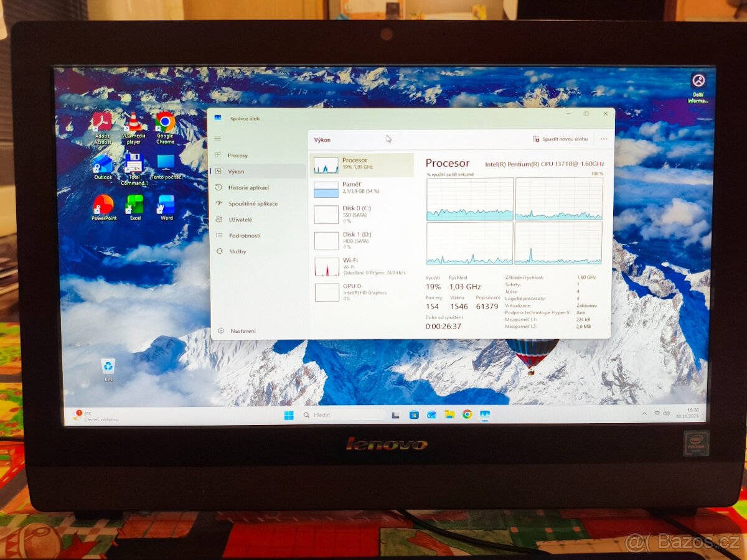Screen dimensions: 747x560
Task: Show hidden system tray icons
Action: tap(644, 413)
